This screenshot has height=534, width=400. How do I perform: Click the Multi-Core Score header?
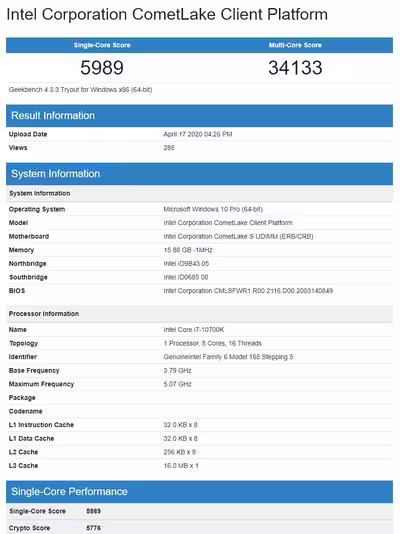[295, 45]
